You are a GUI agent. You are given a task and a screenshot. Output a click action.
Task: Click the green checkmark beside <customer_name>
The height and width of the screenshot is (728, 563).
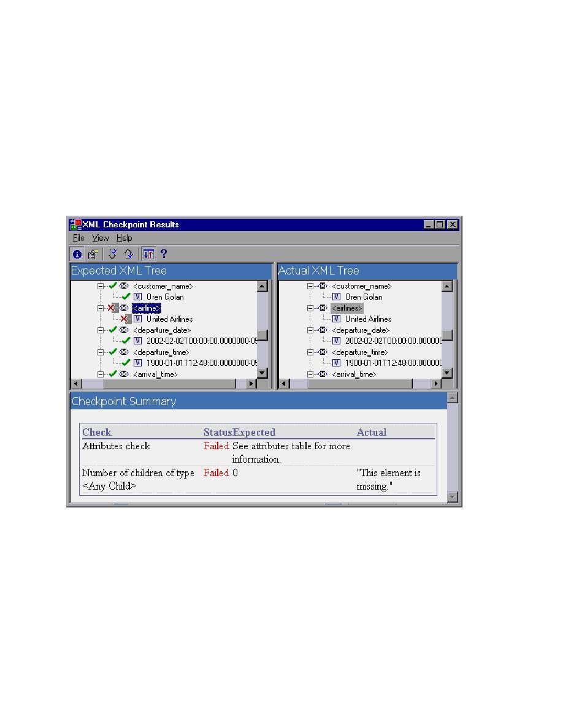coord(112,286)
